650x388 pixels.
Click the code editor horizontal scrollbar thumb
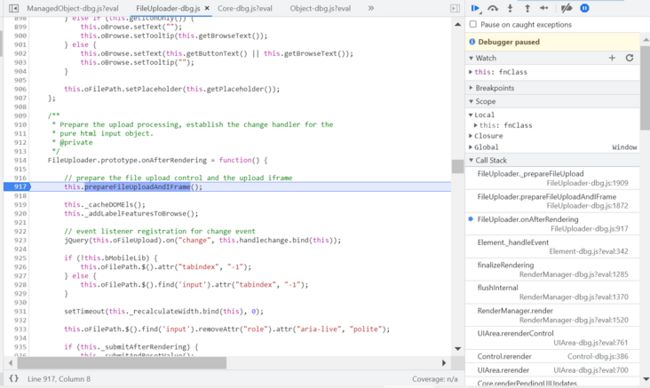122,363
